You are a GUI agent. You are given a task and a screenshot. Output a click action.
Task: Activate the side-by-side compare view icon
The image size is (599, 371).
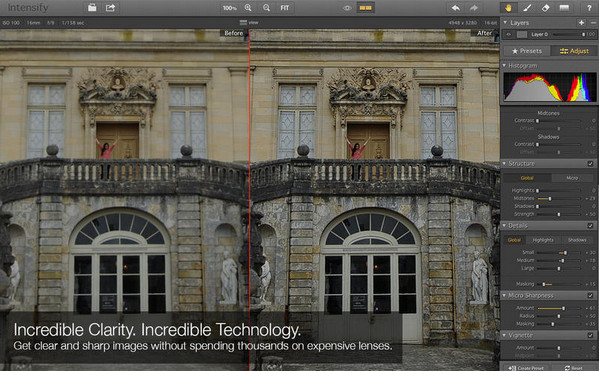[366, 8]
